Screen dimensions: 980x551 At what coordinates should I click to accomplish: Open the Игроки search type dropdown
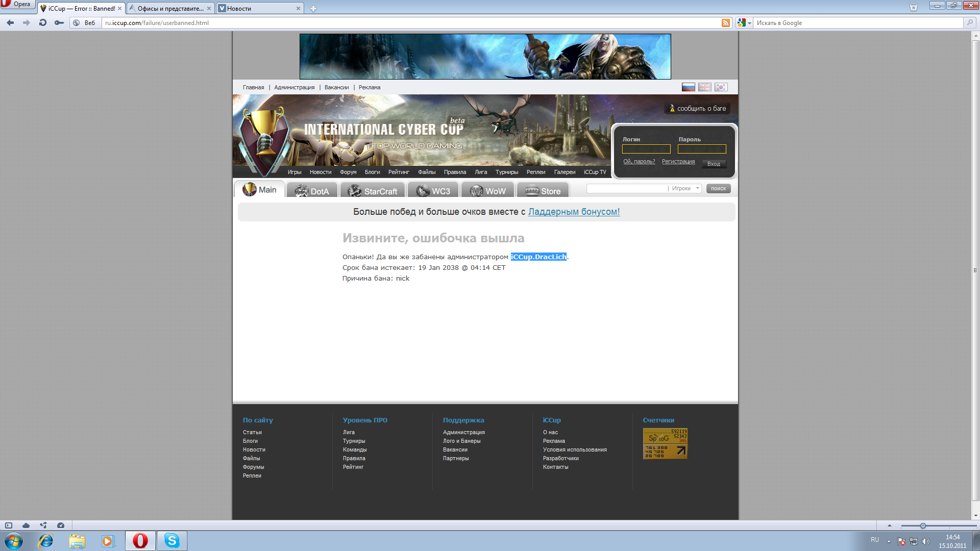[x=685, y=188]
